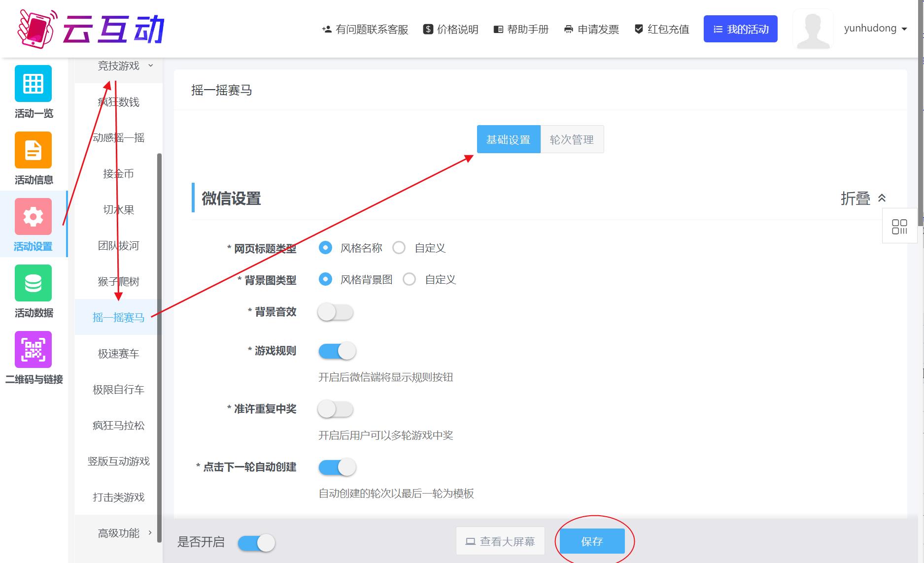Open 猴子爬树 in the game list
Image resolution: width=924 pixels, height=563 pixels.
pyautogui.click(x=119, y=281)
